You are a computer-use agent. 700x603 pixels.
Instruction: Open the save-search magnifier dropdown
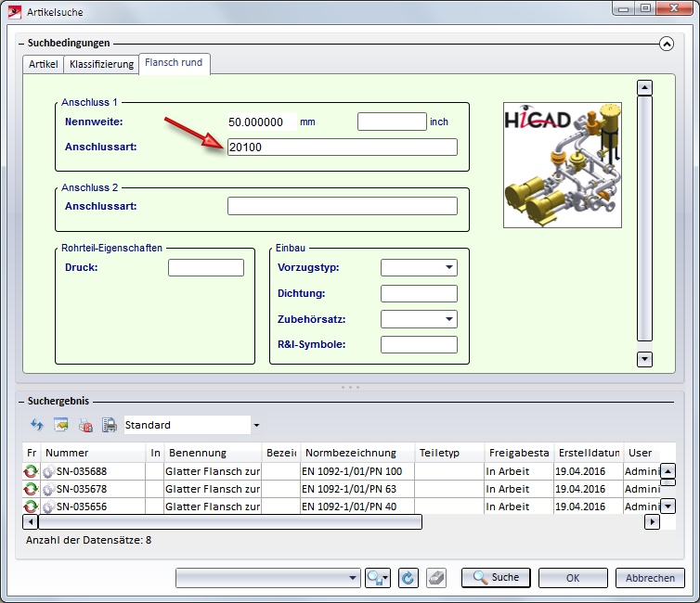coord(378,578)
